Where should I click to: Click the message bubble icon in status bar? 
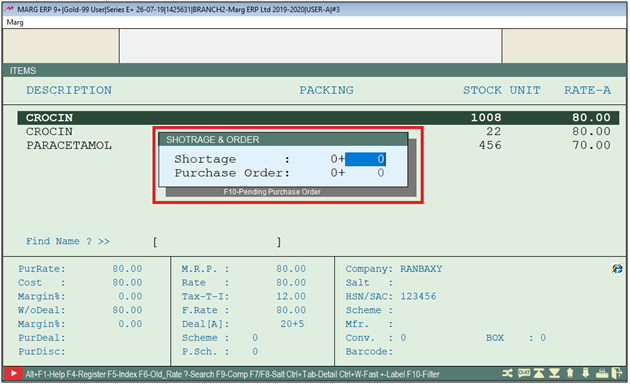tap(524, 374)
